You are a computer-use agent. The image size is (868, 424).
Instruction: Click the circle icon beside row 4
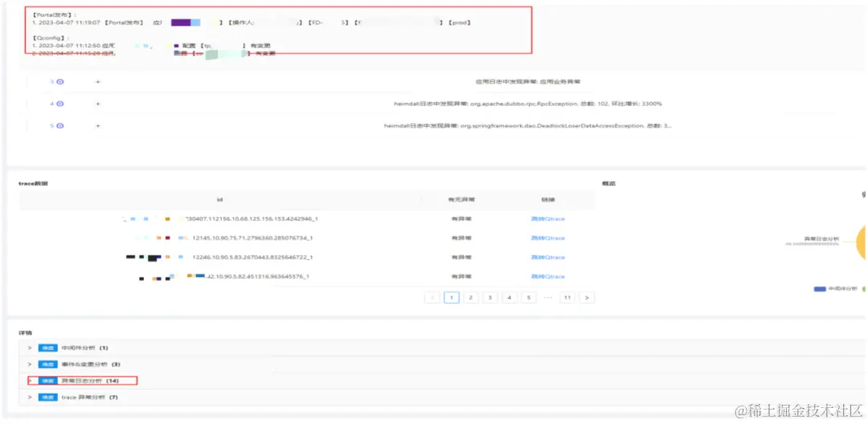click(x=60, y=104)
